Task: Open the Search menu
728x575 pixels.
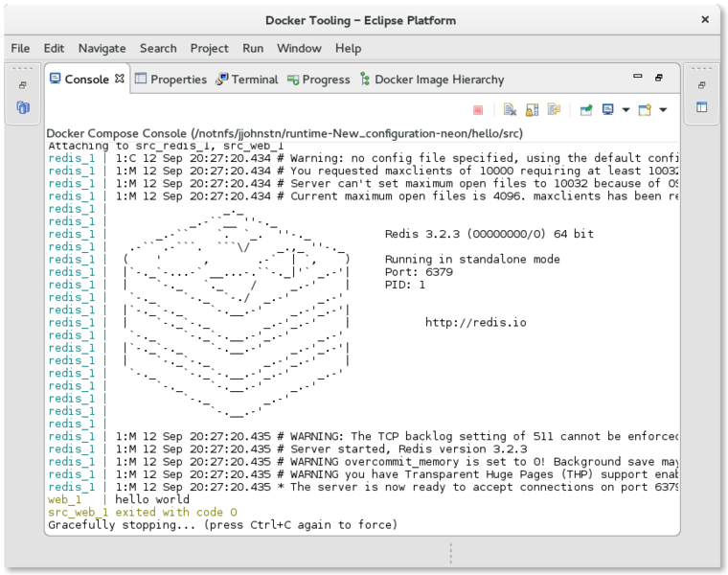Action: point(158,48)
